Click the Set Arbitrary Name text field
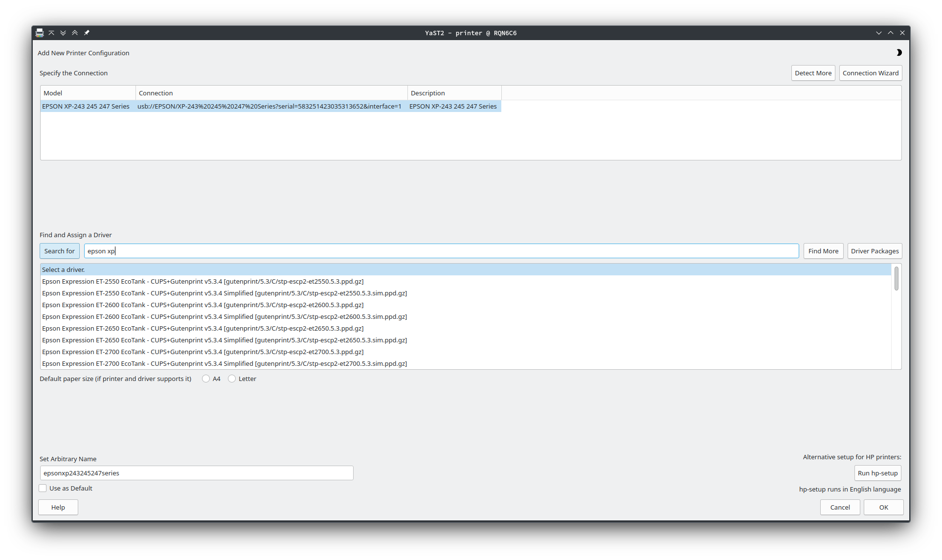 (196, 473)
